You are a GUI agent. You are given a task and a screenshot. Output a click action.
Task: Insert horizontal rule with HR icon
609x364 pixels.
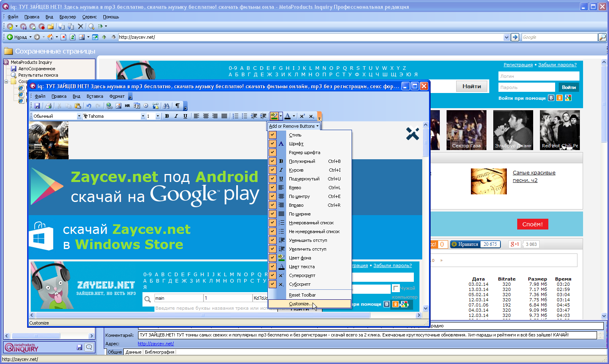tap(128, 106)
